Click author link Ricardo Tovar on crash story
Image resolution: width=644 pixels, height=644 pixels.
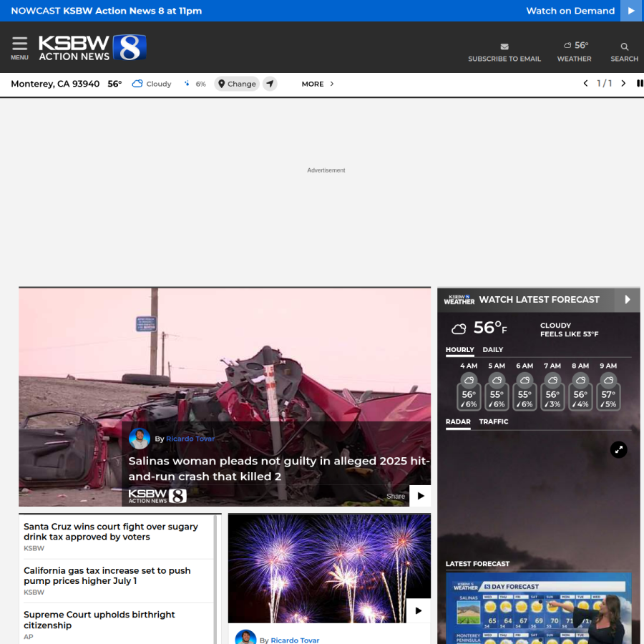(x=190, y=439)
